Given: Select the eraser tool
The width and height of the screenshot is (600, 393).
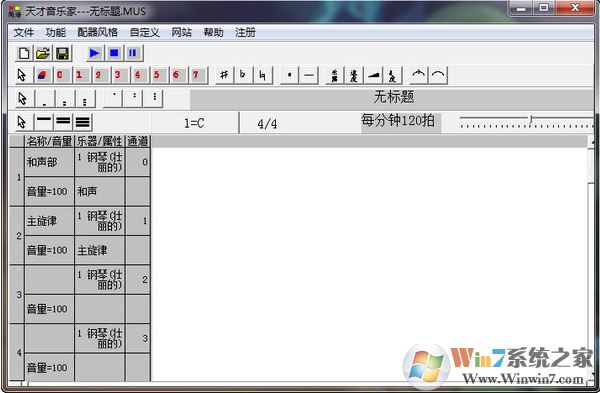Looking at the screenshot, I should pos(42,75).
